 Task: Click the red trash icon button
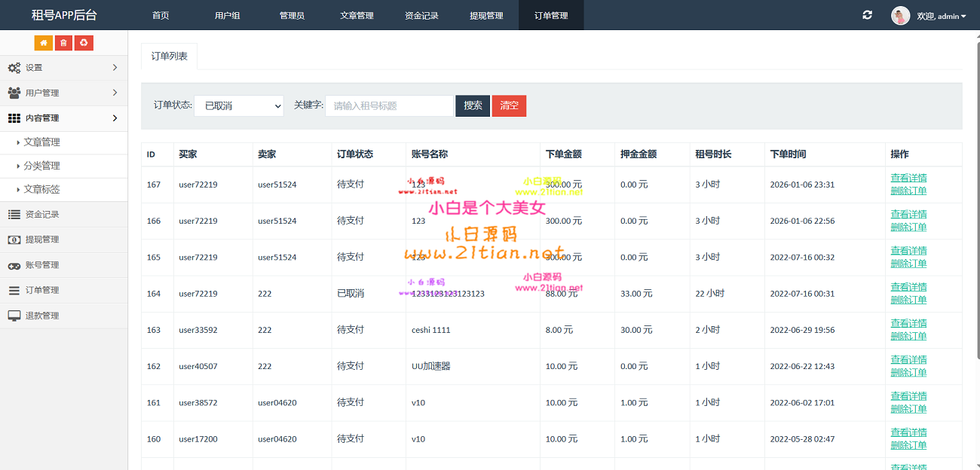coord(63,43)
